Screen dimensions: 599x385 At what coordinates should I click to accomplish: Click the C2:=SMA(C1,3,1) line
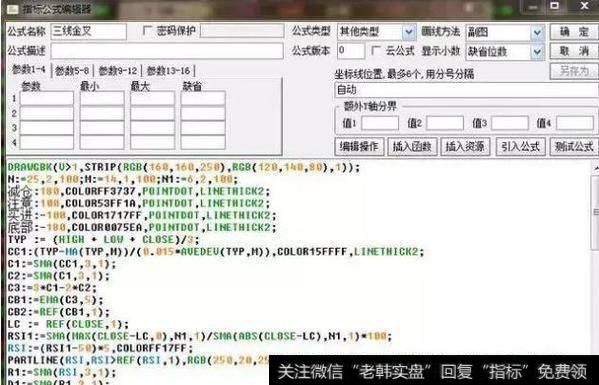59,276
